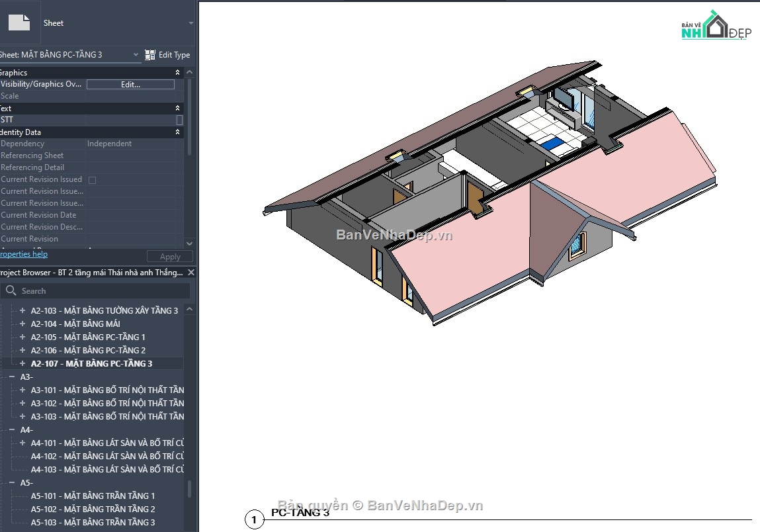The image size is (760, 532).
Task: Click the Current Revision Date property
Action: coord(91,215)
